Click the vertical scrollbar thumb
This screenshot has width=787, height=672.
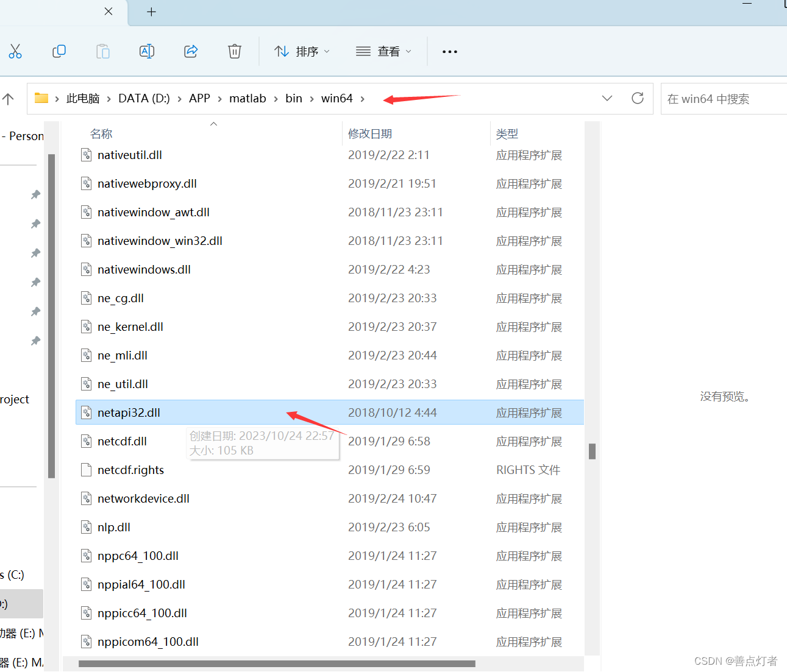point(592,451)
